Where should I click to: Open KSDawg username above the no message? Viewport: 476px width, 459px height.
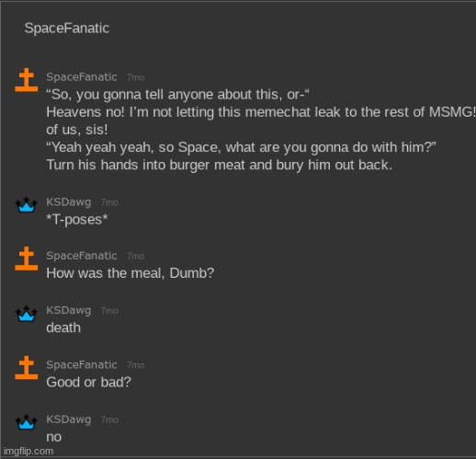(69, 419)
